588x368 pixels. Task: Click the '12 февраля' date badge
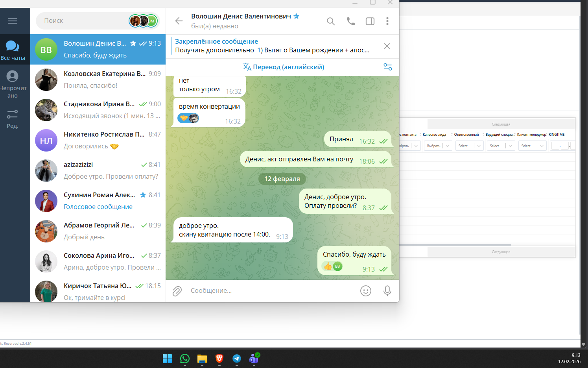pyautogui.click(x=282, y=179)
